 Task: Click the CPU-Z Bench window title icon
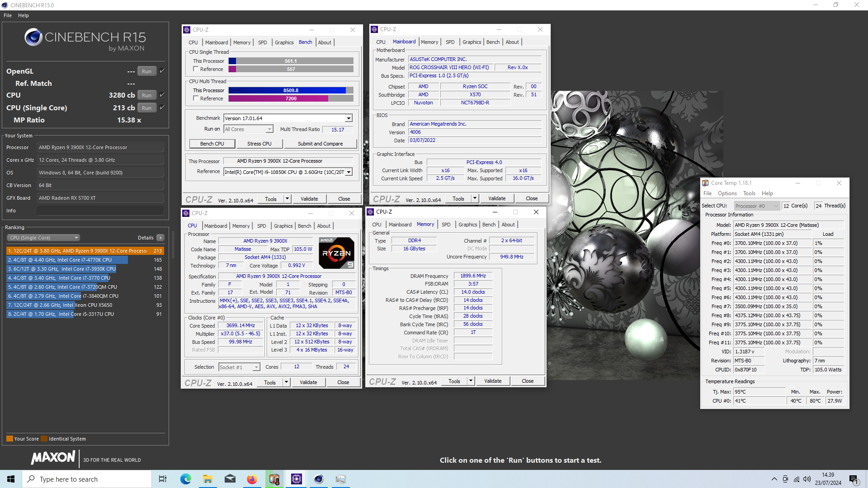(x=187, y=30)
